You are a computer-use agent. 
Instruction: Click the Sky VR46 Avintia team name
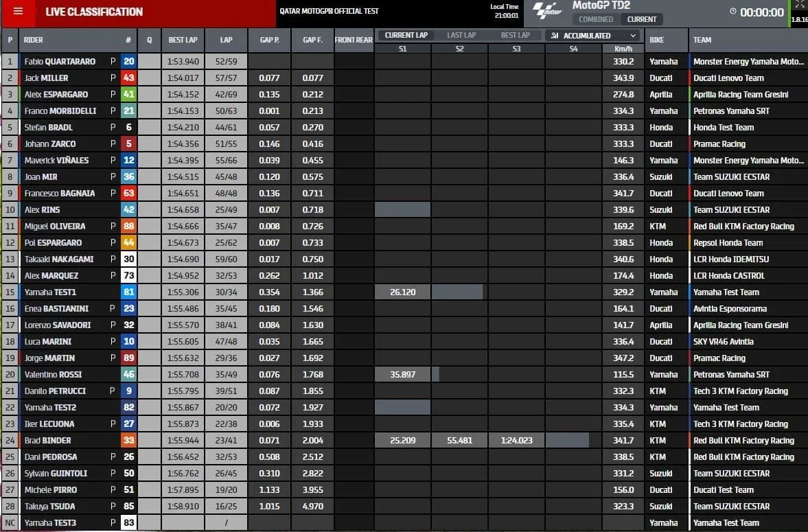[723, 342]
